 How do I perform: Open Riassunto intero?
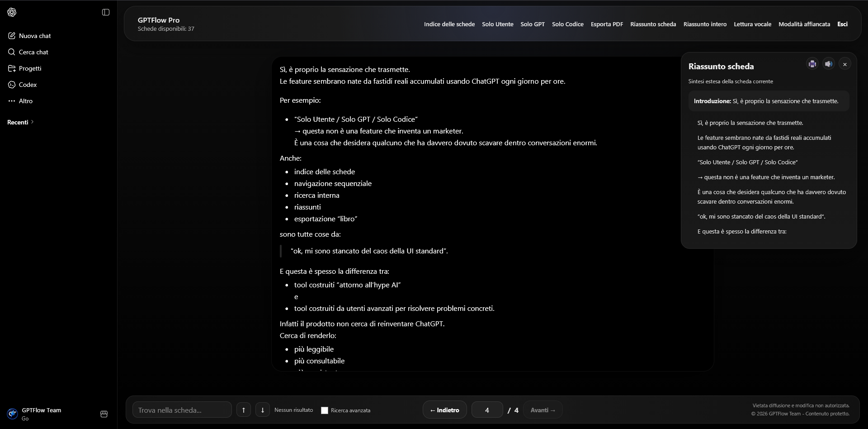tap(705, 24)
